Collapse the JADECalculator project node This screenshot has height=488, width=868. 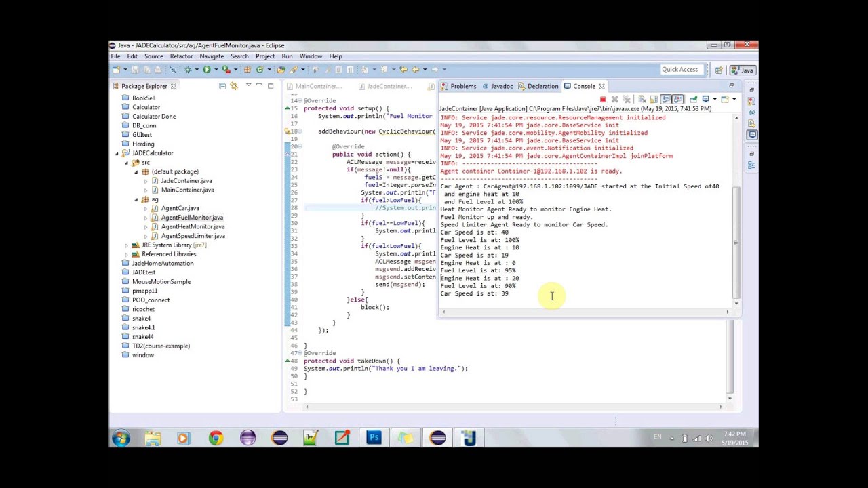click(x=117, y=153)
